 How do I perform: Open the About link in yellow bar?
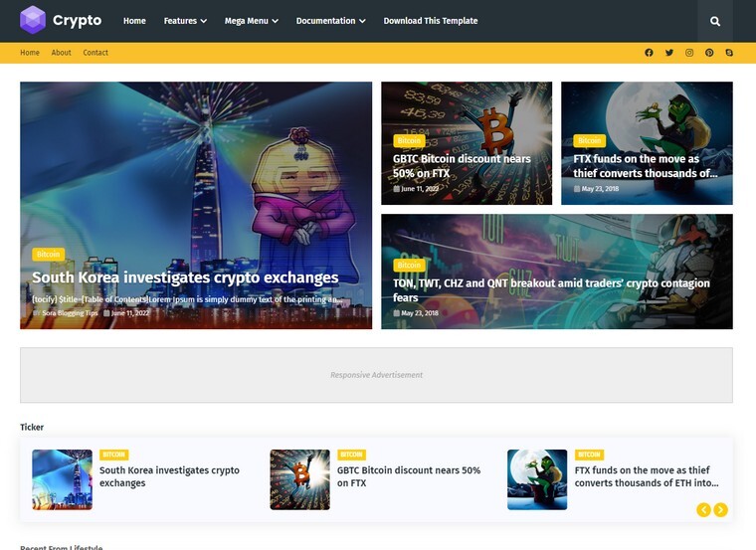[x=62, y=53]
